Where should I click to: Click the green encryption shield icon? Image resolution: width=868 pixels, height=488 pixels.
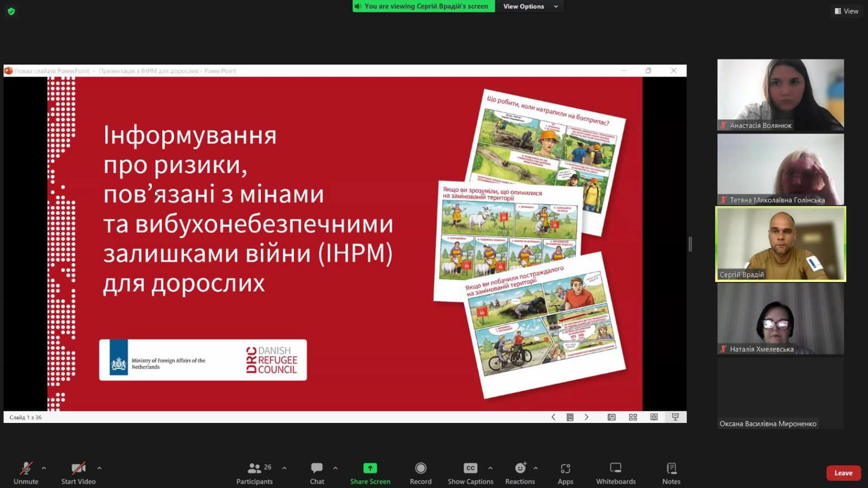click(11, 11)
